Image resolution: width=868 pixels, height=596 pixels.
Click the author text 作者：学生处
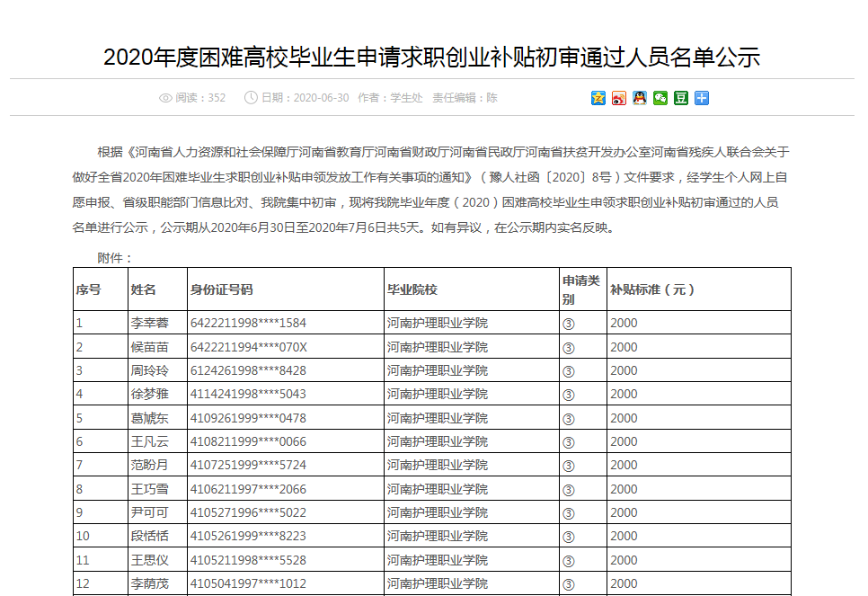coord(390,98)
